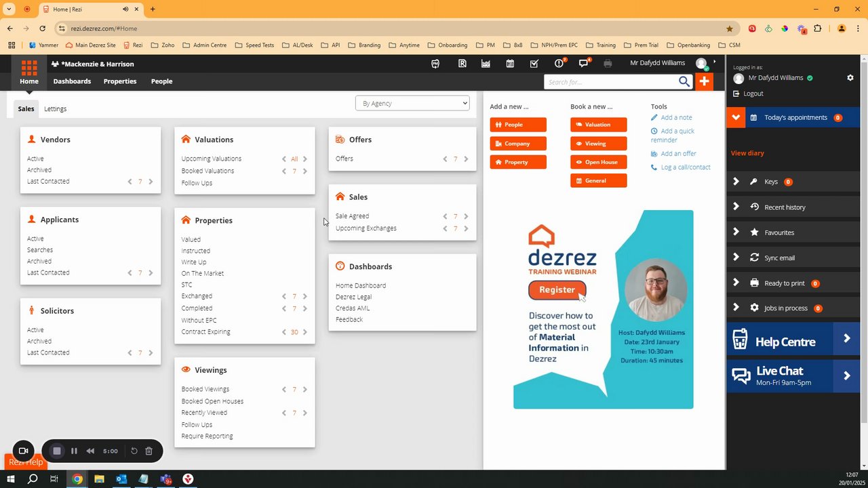
Task: Decrease Contract Expiring days with left arrow
Action: point(284,332)
